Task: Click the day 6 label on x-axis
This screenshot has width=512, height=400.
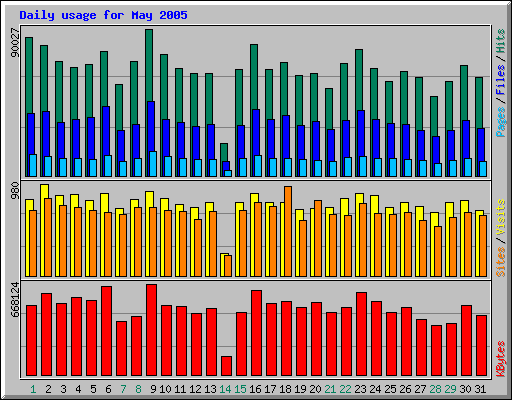Action: [x=108, y=389]
